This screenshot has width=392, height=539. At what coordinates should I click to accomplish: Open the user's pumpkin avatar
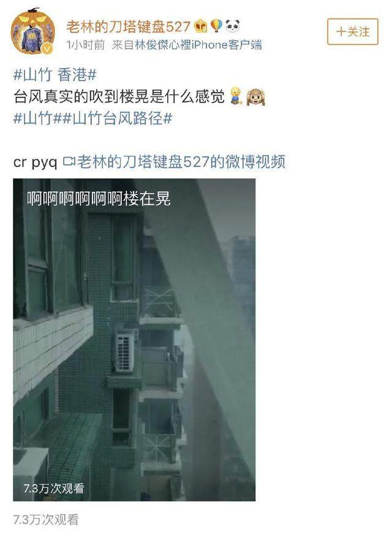click(32, 32)
